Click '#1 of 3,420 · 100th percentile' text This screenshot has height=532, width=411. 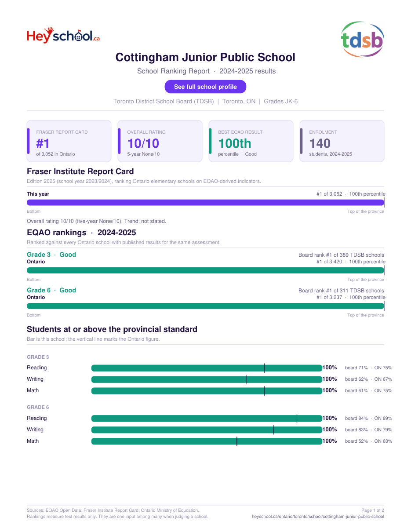351,262
